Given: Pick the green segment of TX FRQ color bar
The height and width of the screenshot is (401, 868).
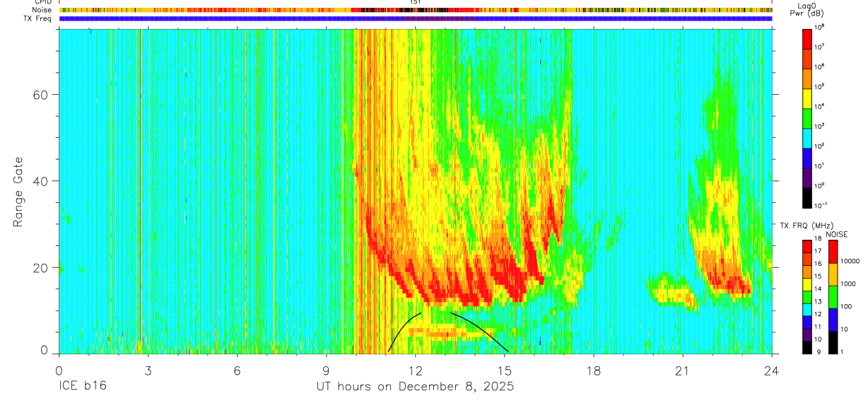Looking at the screenshot, I should pyautogui.click(x=807, y=296).
